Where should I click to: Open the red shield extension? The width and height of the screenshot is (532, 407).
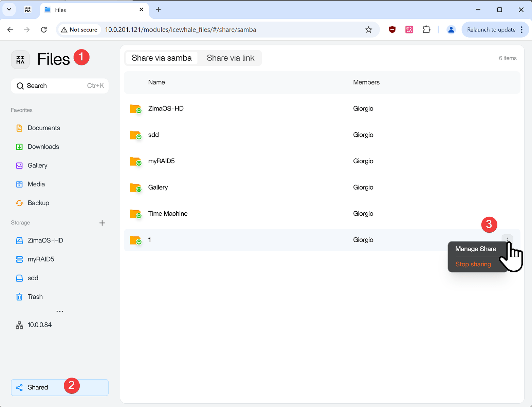(392, 30)
